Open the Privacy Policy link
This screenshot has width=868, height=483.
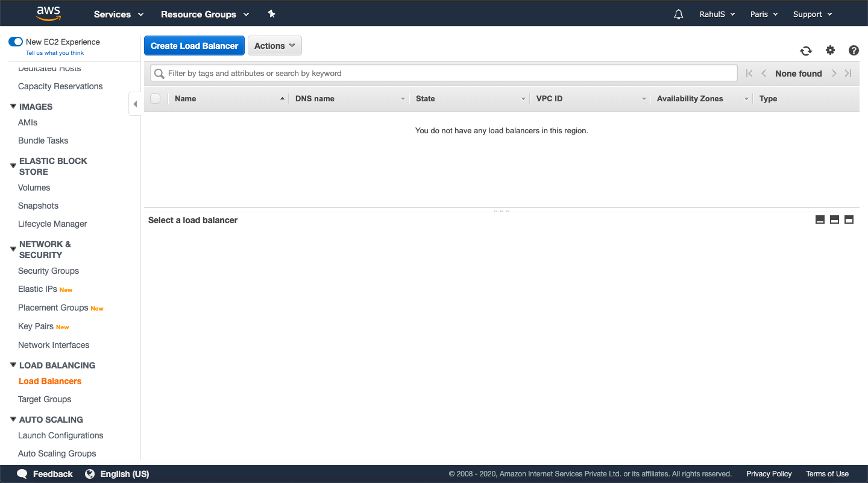pyautogui.click(x=769, y=474)
